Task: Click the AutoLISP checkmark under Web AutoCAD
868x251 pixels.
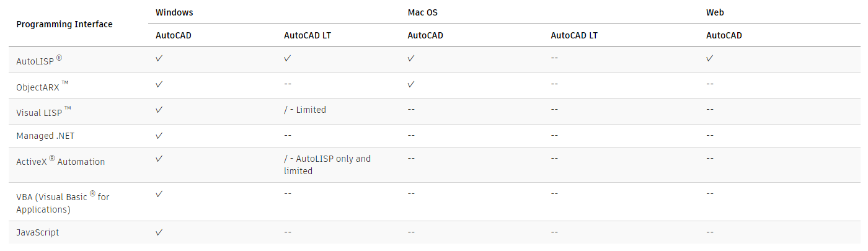Action: coord(710,58)
